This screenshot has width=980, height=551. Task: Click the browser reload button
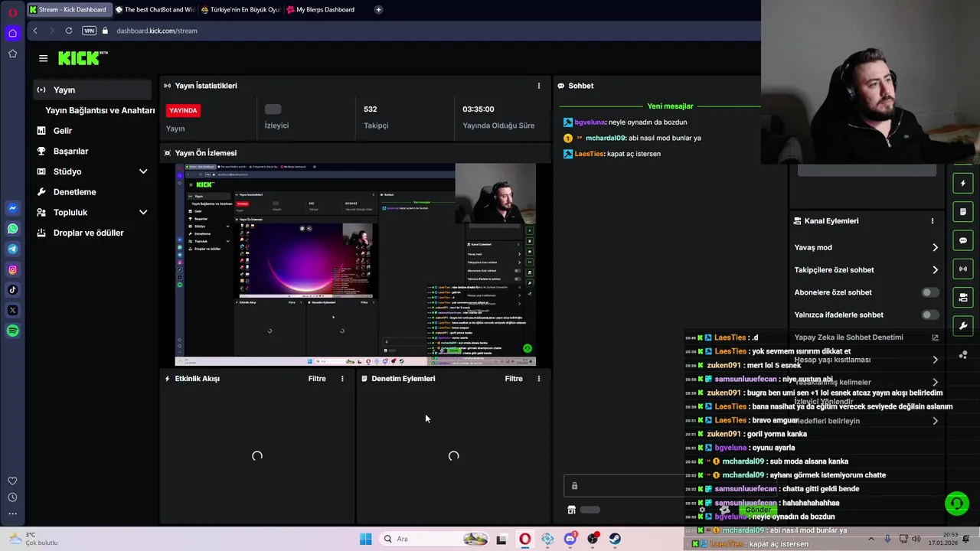click(69, 31)
